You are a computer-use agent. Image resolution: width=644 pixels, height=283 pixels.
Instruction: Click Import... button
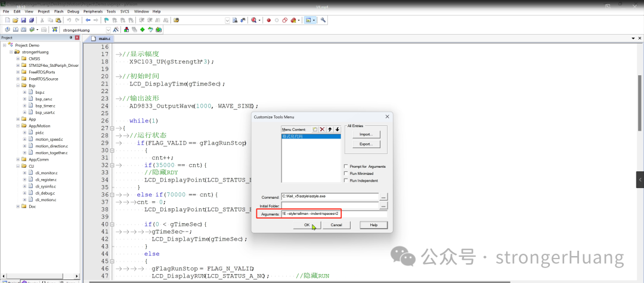(366, 134)
